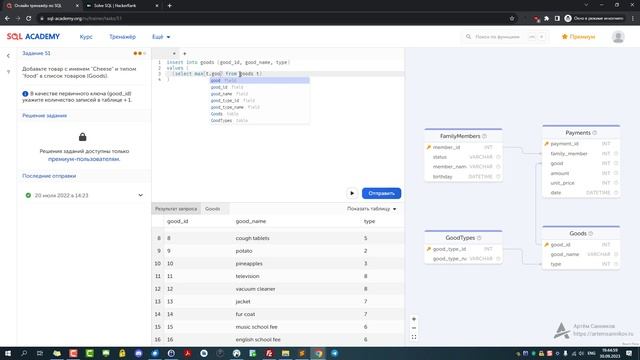Open Telegram from the taskbar

335,353
